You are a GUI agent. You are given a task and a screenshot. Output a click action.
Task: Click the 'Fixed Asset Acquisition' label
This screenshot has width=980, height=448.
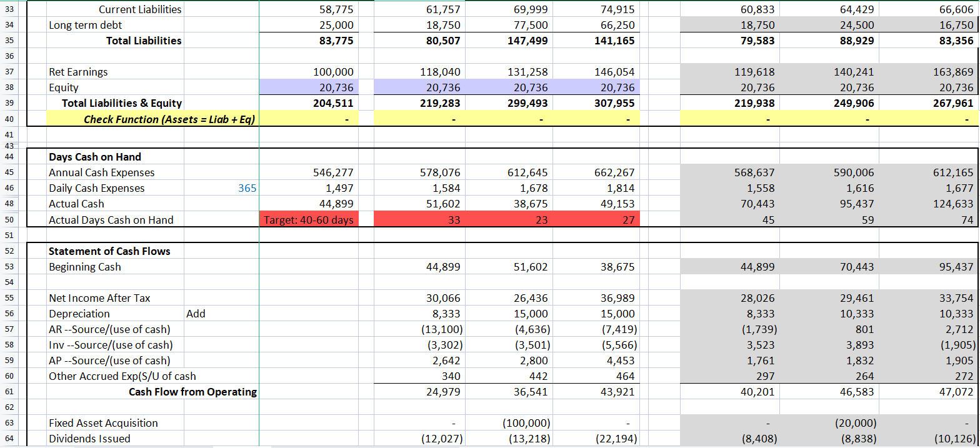(103, 423)
